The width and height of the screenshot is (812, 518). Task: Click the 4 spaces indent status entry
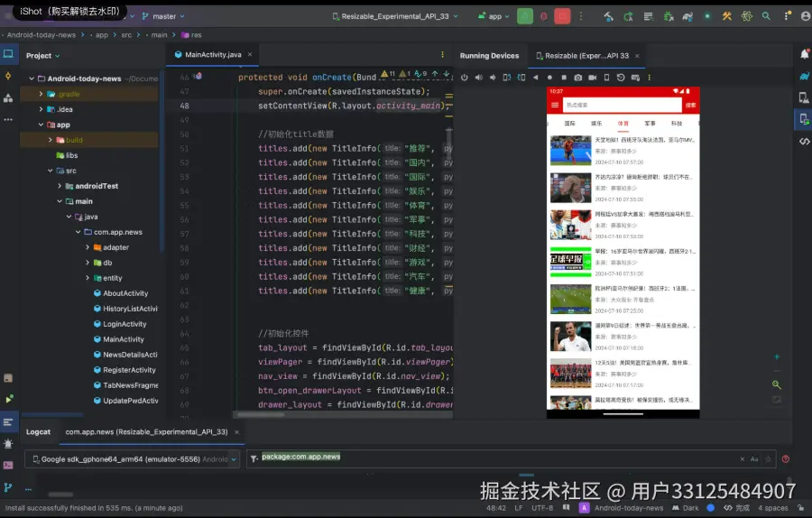click(x=772, y=508)
